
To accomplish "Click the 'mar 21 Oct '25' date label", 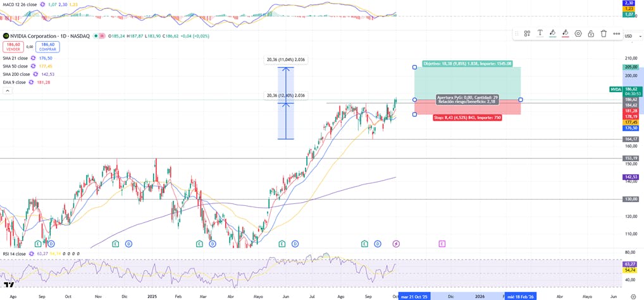I will [415, 296].
